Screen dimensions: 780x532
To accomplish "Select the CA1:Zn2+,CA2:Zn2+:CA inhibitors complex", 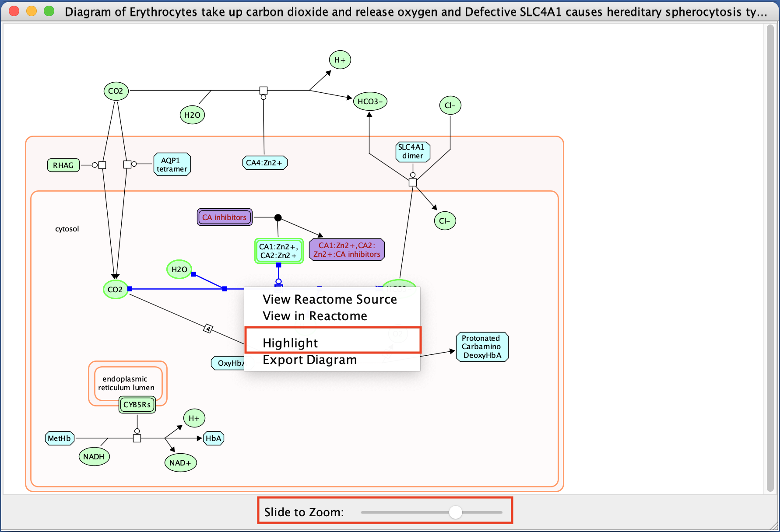I will pos(347,250).
